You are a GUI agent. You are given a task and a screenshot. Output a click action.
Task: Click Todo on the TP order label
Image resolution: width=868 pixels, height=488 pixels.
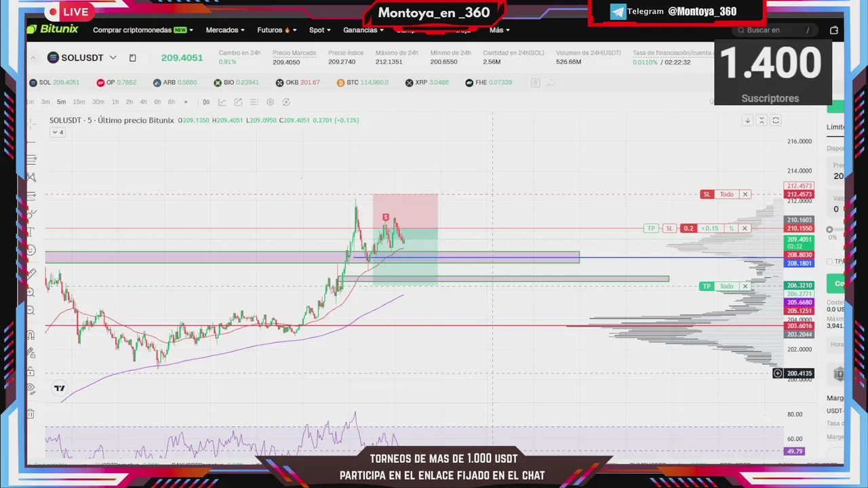(726, 286)
